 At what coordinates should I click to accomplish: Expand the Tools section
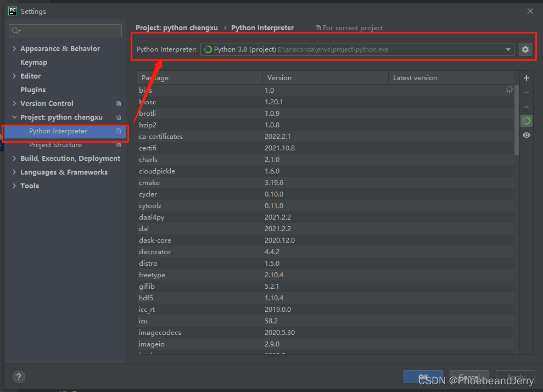(x=14, y=186)
